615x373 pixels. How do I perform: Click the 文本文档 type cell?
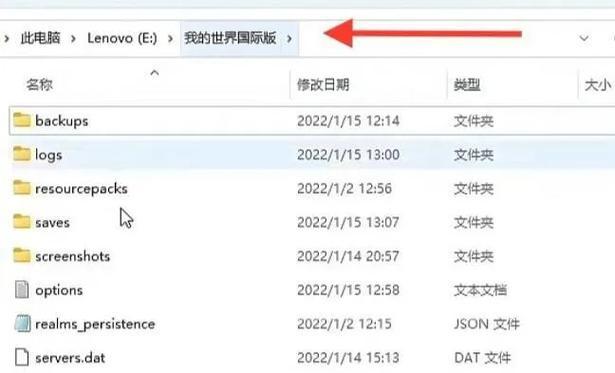point(480,290)
